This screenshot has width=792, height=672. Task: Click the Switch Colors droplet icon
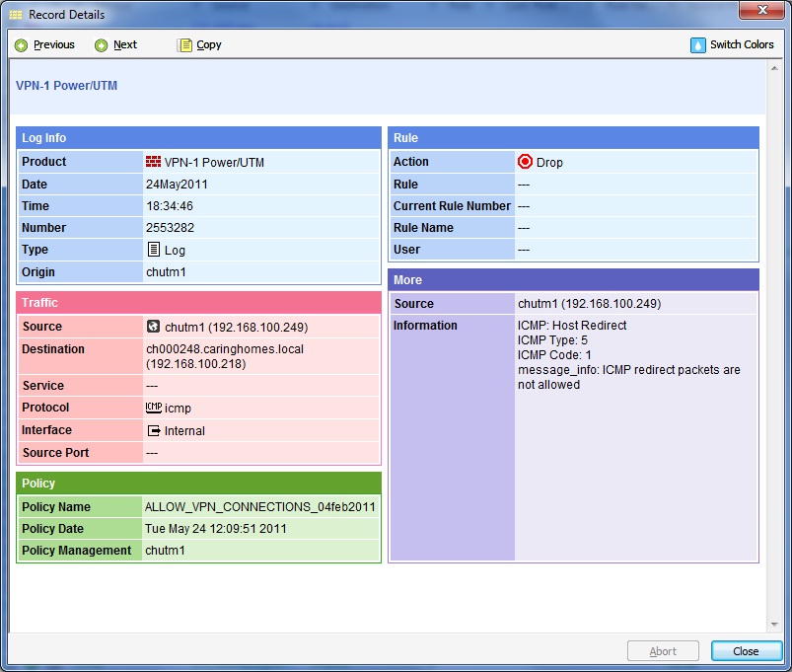click(x=697, y=45)
